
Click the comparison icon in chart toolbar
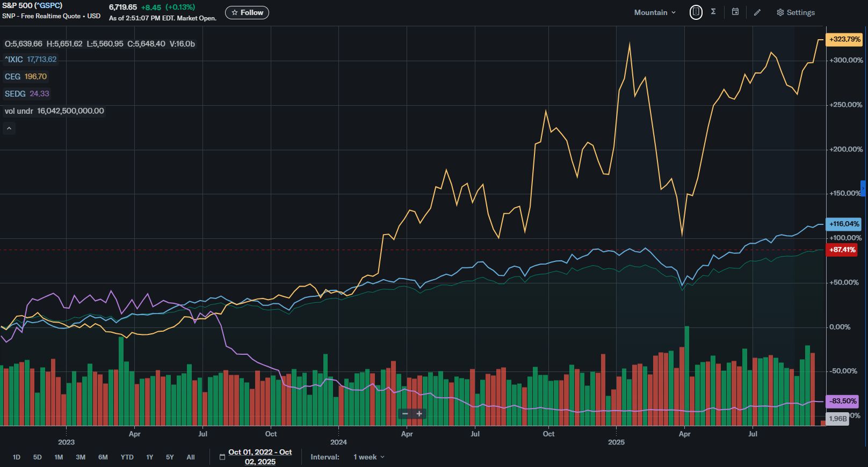(696, 12)
